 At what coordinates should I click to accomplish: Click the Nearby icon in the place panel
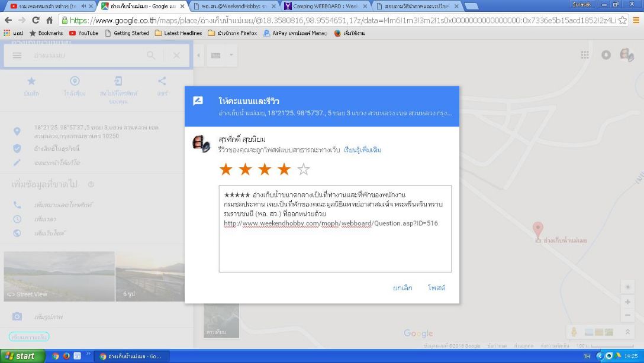(75, 81)
